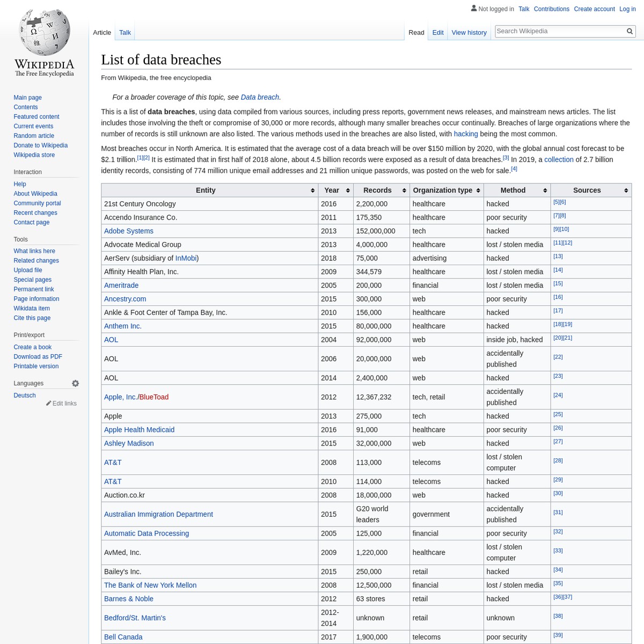This screenshot has height=644, width=644.
Task: Click Download as PDF
Action: coord(38,357)
